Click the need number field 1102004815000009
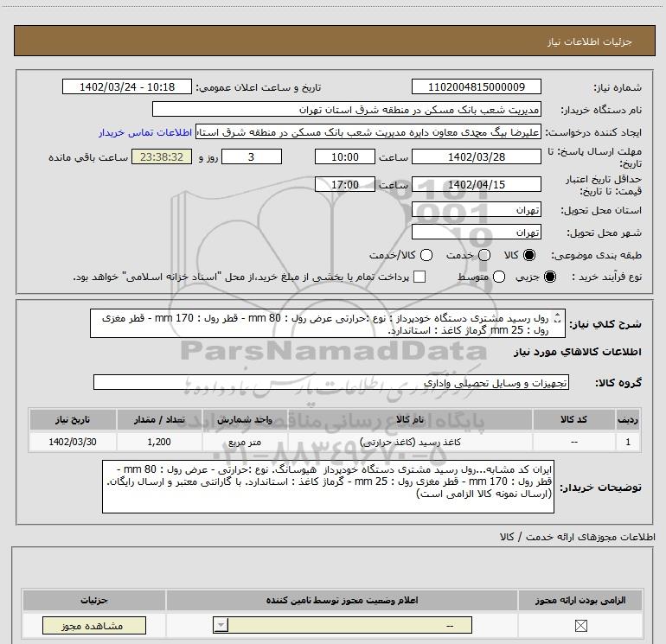Image resolution: width=666 pixels, height=644 pixels. coord(476,86)
